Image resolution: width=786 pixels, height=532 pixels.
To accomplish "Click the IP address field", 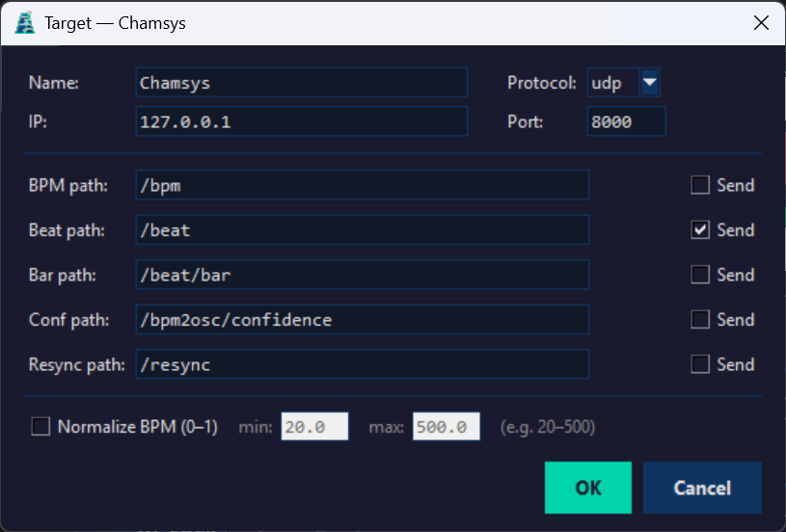I will pos(302,121).
